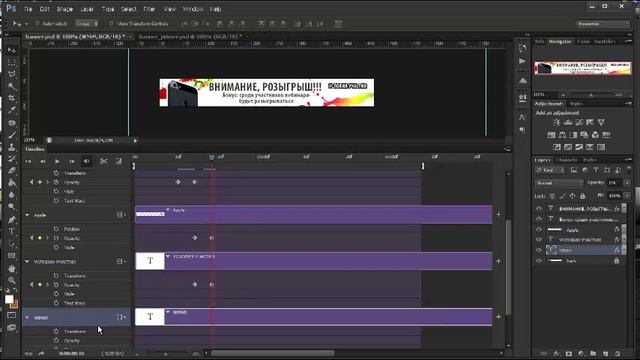
Task: Click the delete layer trash icon
Action: (618, 353)
